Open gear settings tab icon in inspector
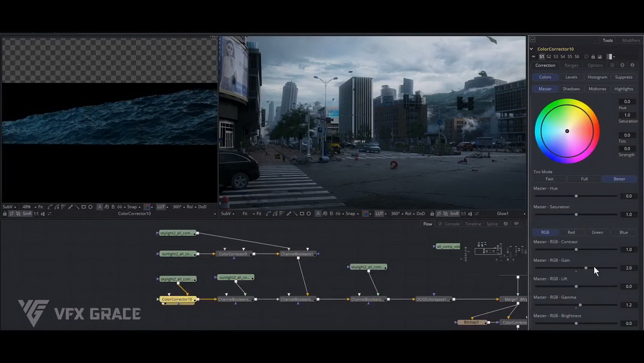 pos(622,65)
